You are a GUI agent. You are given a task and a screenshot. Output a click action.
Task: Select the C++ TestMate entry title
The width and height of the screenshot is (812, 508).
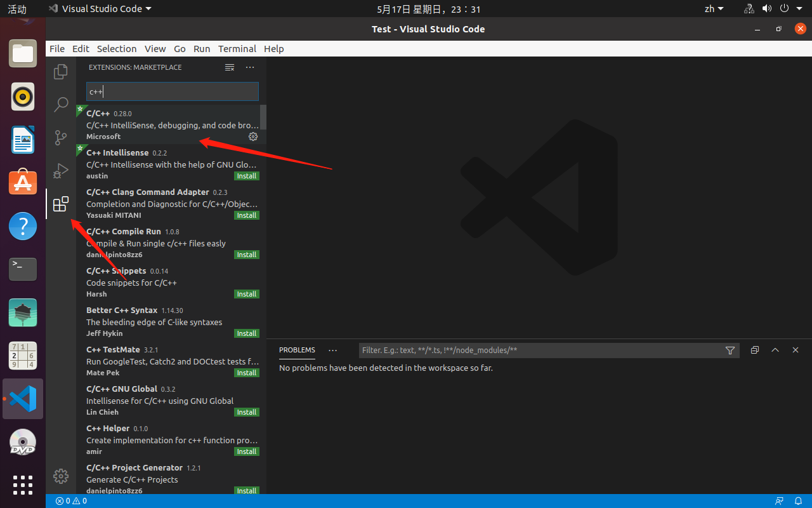click(x=113, y=350)
